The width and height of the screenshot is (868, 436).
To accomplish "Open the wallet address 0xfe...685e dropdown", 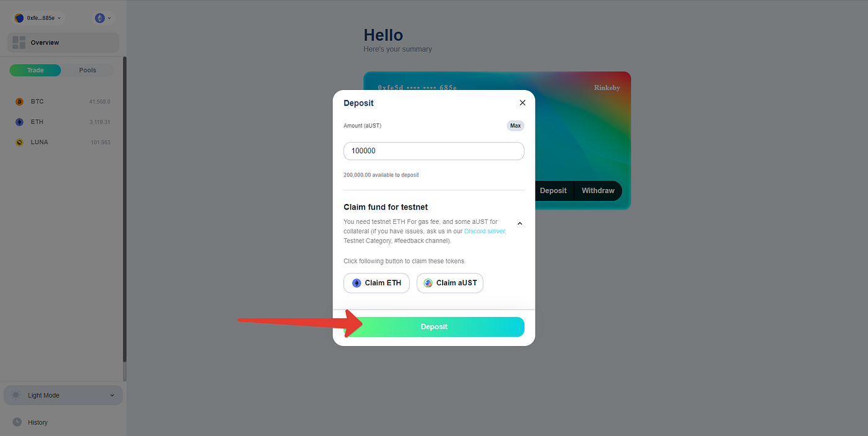I will pyautogui.click(x=39, y=18).
